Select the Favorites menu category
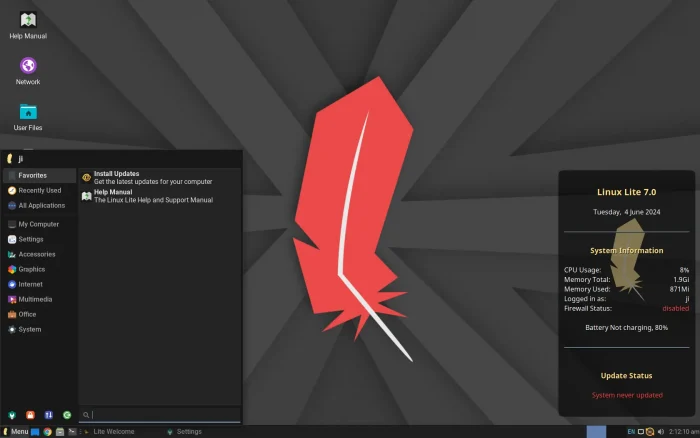Viewport: 700px width, 438px height. pos(32,175)
